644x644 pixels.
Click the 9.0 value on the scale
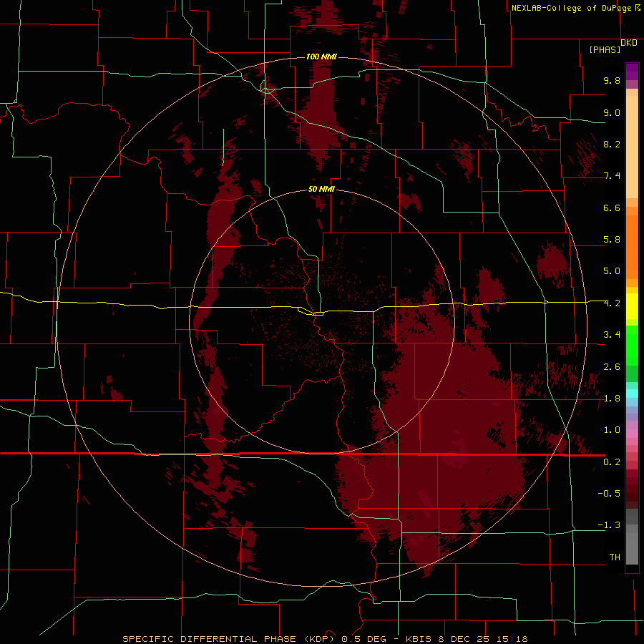(612, 112)
